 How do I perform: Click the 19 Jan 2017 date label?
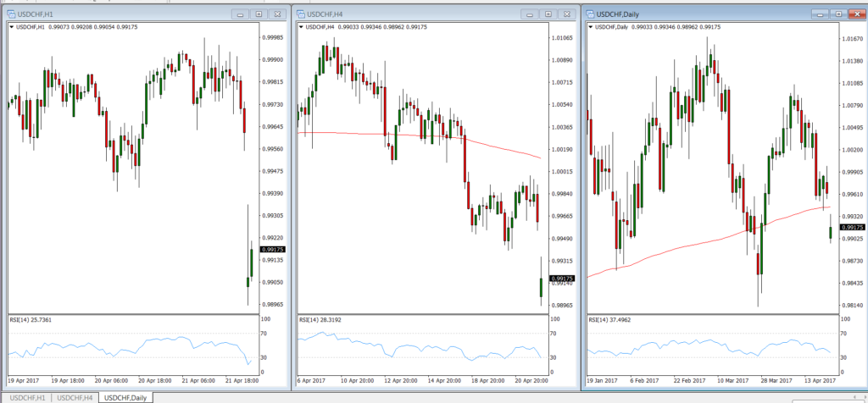602,380
